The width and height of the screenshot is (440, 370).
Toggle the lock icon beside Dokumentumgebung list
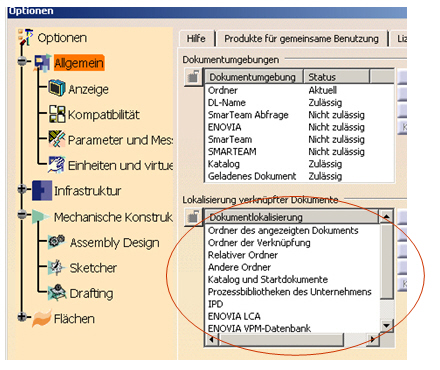click(x=193, y=77)
